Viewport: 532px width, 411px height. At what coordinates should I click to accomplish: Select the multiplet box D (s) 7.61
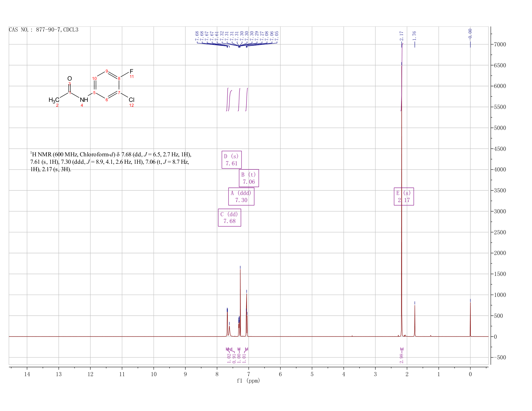tap(232, 160)
